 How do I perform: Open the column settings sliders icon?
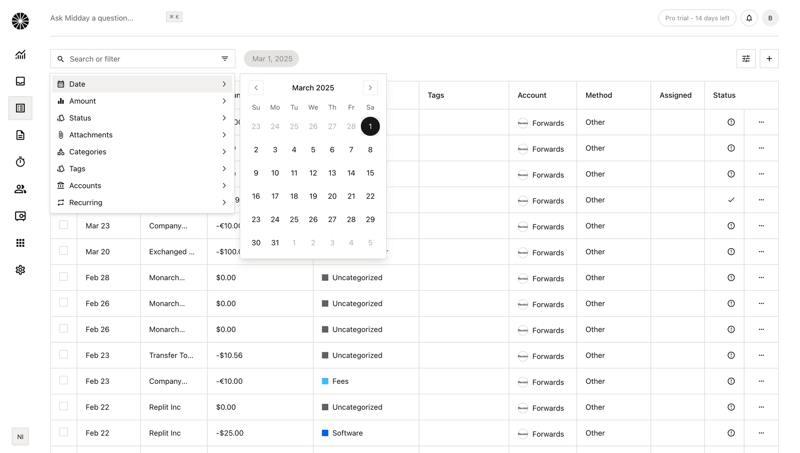746,59
